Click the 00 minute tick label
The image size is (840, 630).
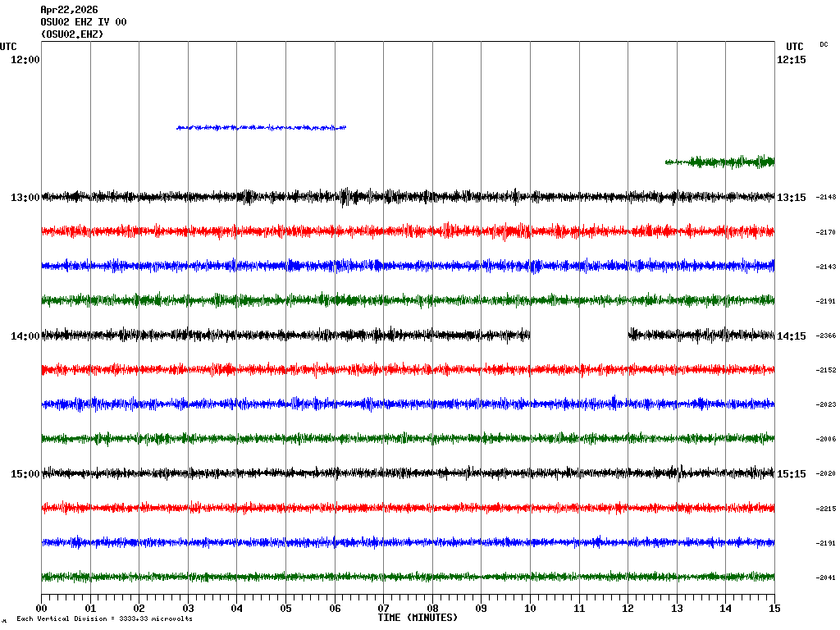click(42, 609)
